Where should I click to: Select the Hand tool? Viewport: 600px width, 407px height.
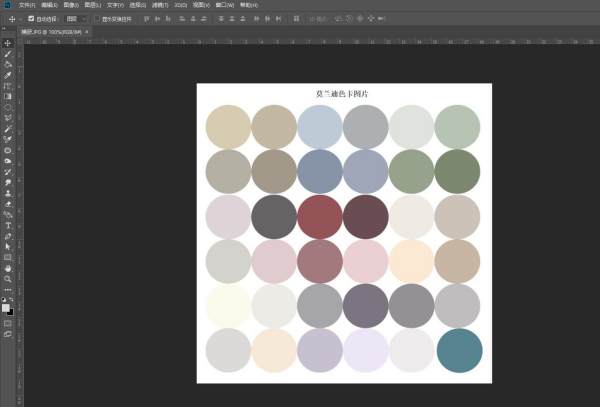[x=7, y=268]
